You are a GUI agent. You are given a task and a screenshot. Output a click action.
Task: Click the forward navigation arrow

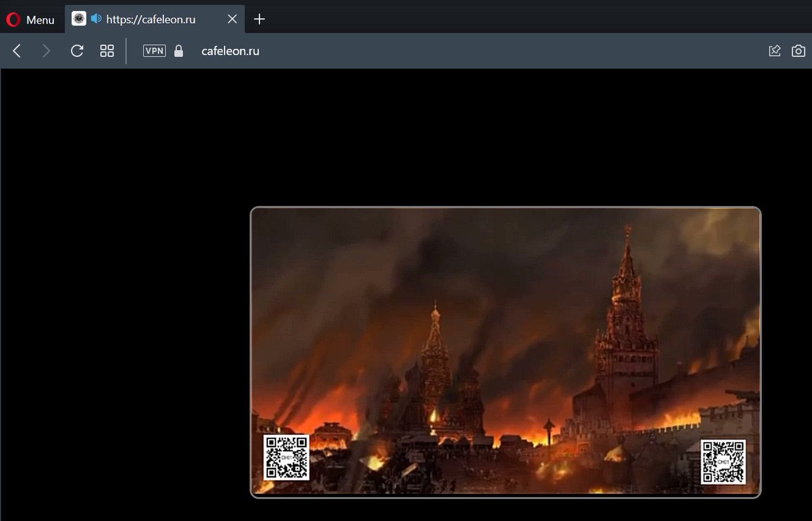point(46,51)
